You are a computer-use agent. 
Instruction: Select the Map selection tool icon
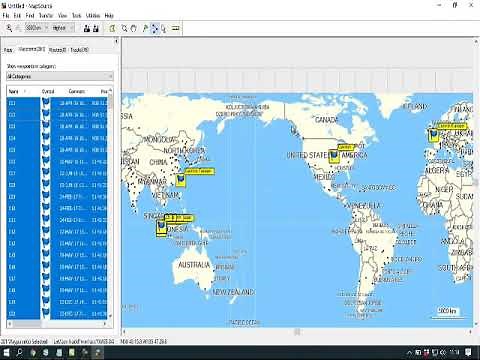(112, 28)
